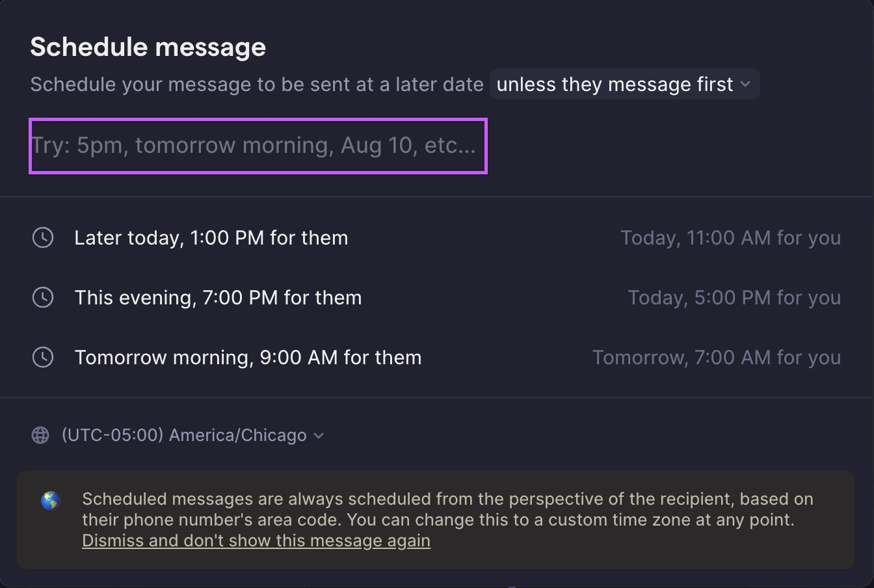Click the clock icon beside Later today option
Screen dimensions: 874x588
(42, 238)
